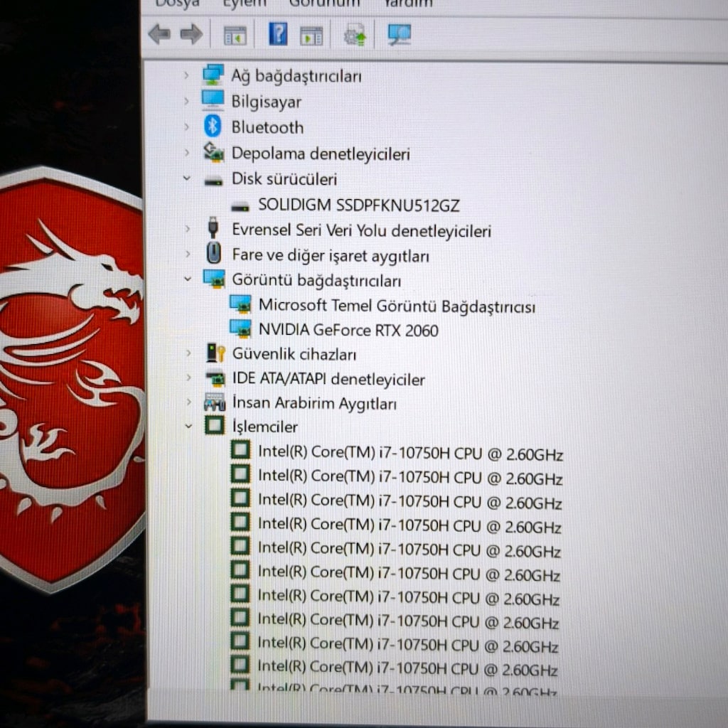Screen dimensions: 728x728
Task: Open the Görünüm menu
Action: tap(324, 4)
